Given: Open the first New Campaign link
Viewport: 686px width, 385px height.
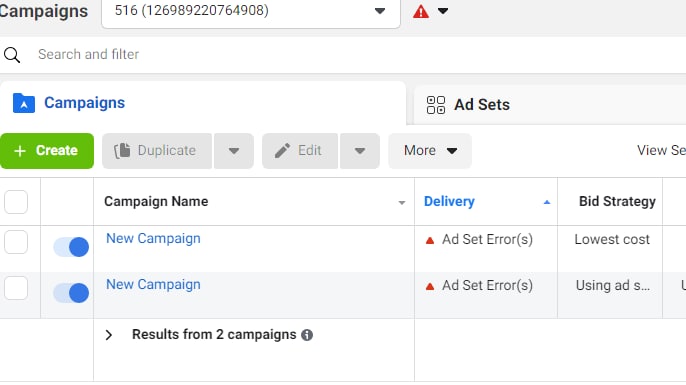Looking at the screenshot, I should [154, 238].
